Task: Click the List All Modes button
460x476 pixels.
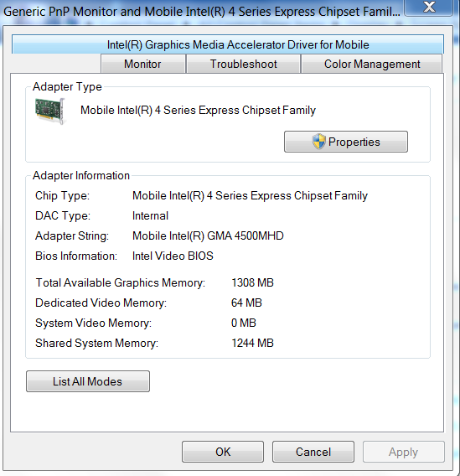Action: tap(88, 381)
